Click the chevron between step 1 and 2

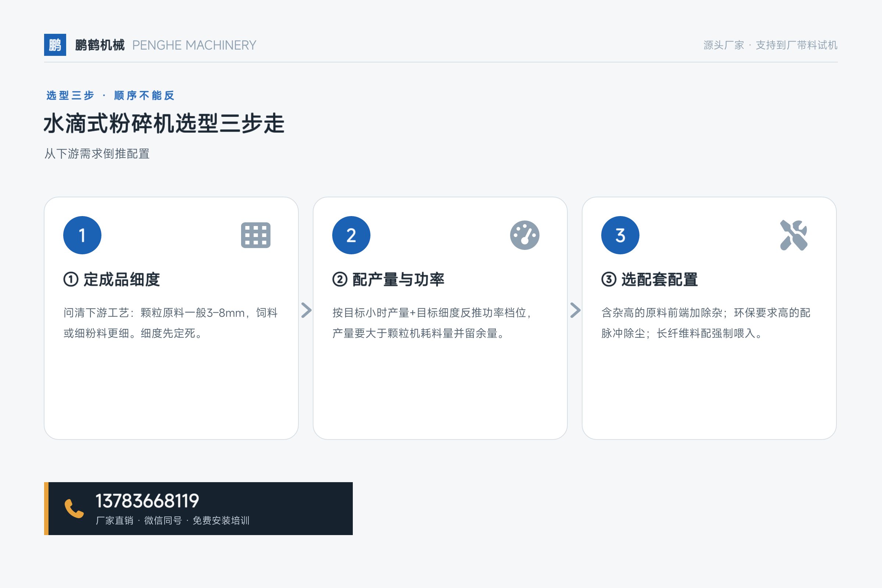pyautogui.click(x=306, y=310)
